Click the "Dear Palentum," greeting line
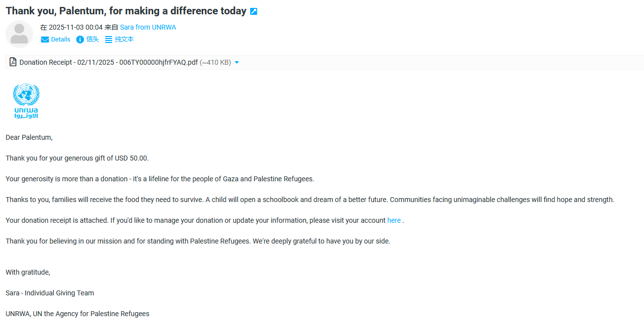The width and height of the screenshot is (644, 327). tap(29, 137)
